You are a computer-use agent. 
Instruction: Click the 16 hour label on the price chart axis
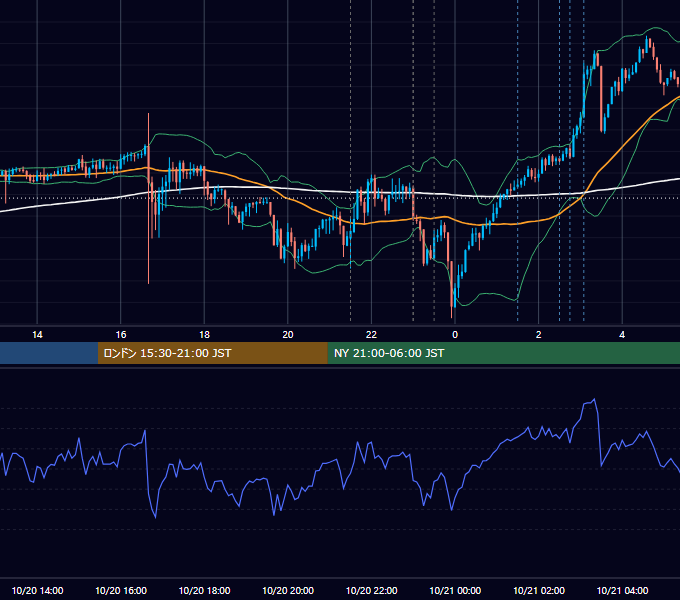(121, 335)
